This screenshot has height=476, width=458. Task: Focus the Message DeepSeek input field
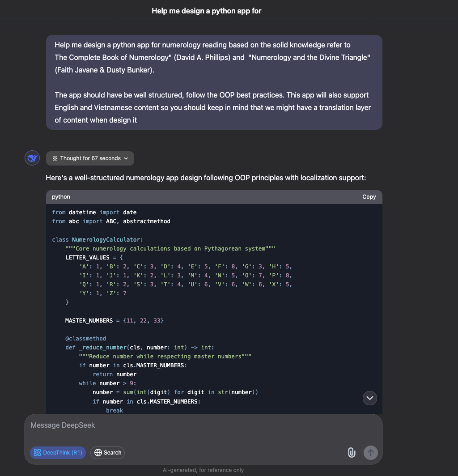coord(197,425)
